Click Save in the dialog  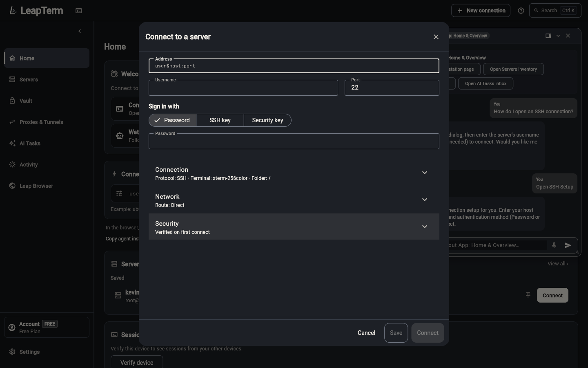click(x=396, y=333)
